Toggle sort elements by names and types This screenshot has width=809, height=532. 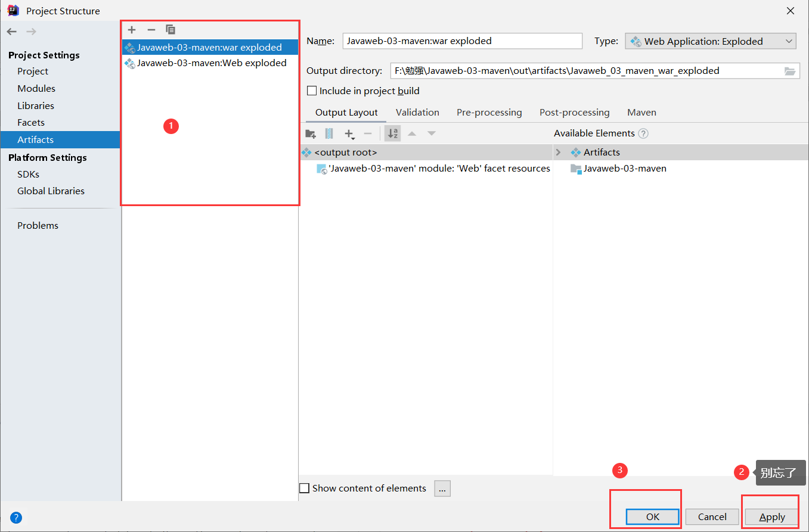point(392,133)
